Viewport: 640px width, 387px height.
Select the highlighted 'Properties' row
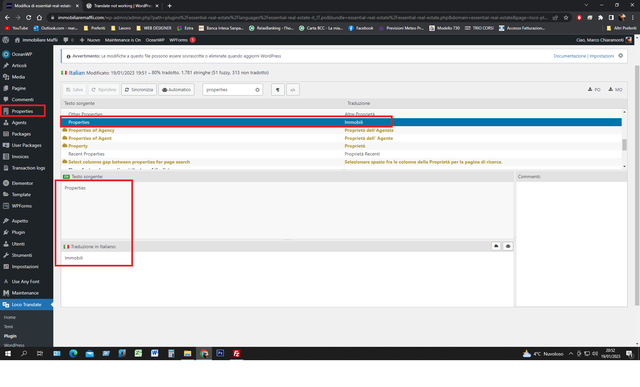click(341, 122)
